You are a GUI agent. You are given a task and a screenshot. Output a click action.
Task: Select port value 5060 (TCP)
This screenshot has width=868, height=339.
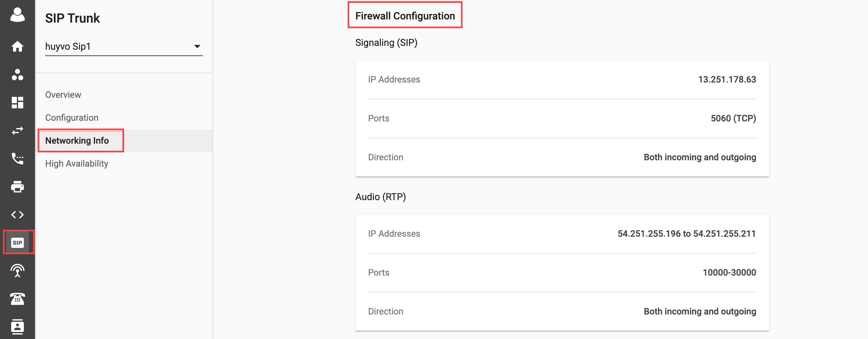click(733, 119)
